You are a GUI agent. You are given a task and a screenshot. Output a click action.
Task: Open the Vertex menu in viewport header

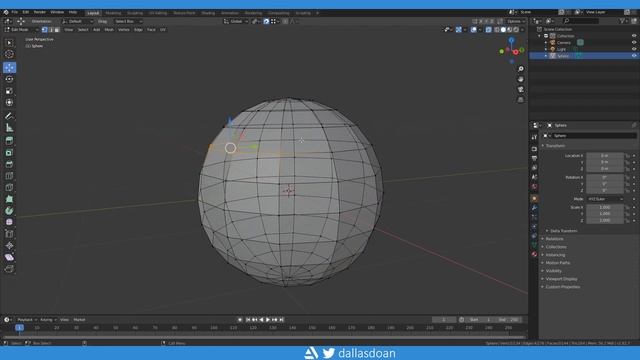pos(124,30)
